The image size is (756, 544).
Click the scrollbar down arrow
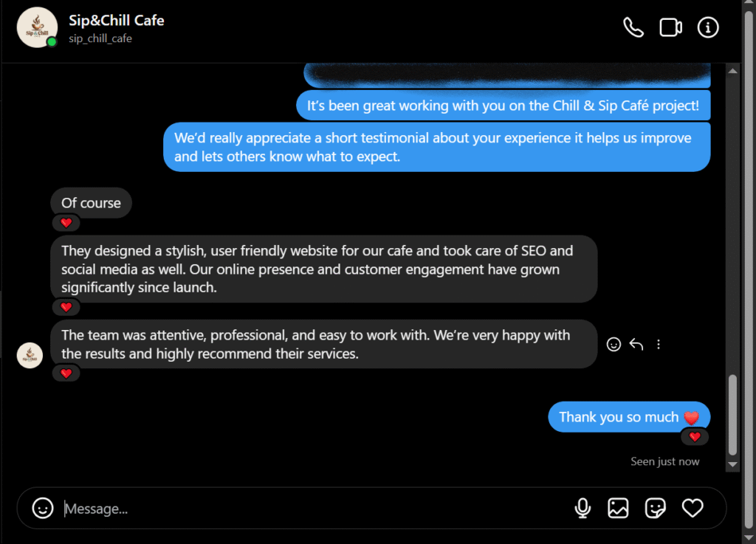[x=732, y=464]
